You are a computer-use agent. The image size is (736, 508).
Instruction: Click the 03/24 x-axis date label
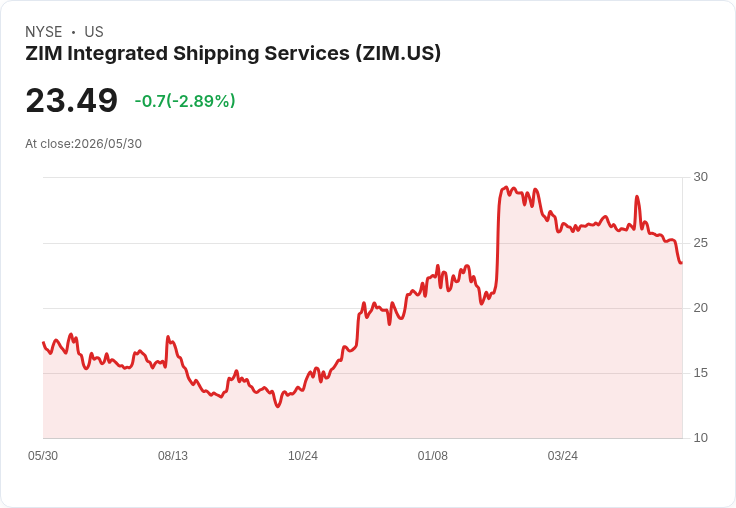pos(563,456)
